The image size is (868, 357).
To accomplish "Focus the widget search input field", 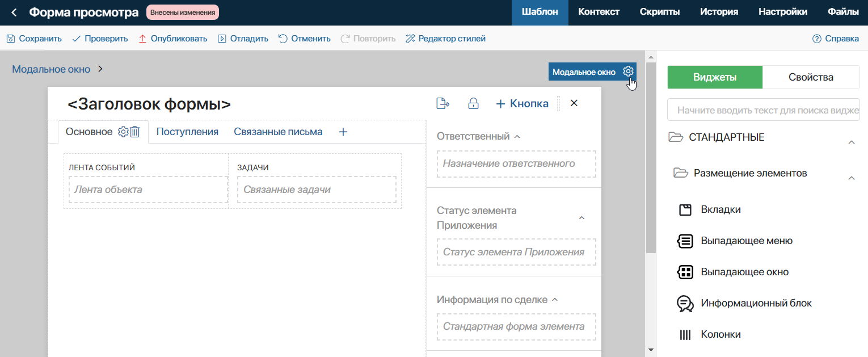I will pos(764,110).
